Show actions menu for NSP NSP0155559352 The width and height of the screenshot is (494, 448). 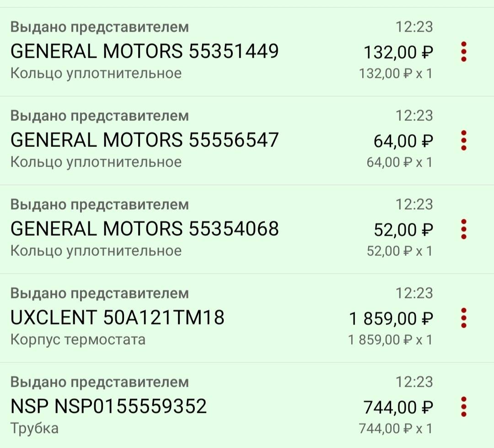[463, 407]
